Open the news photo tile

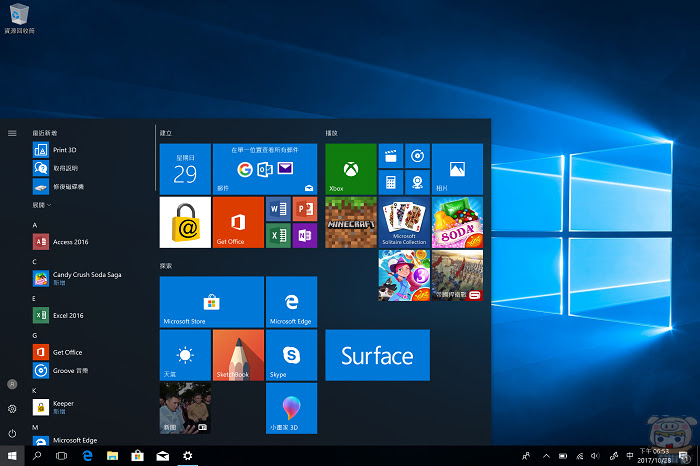[185, 408]
